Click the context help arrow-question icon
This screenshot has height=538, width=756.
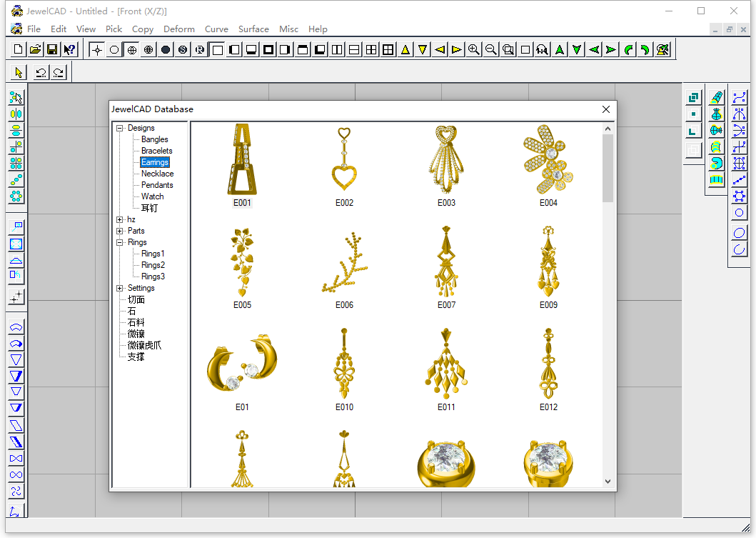(x=69, y=49)
